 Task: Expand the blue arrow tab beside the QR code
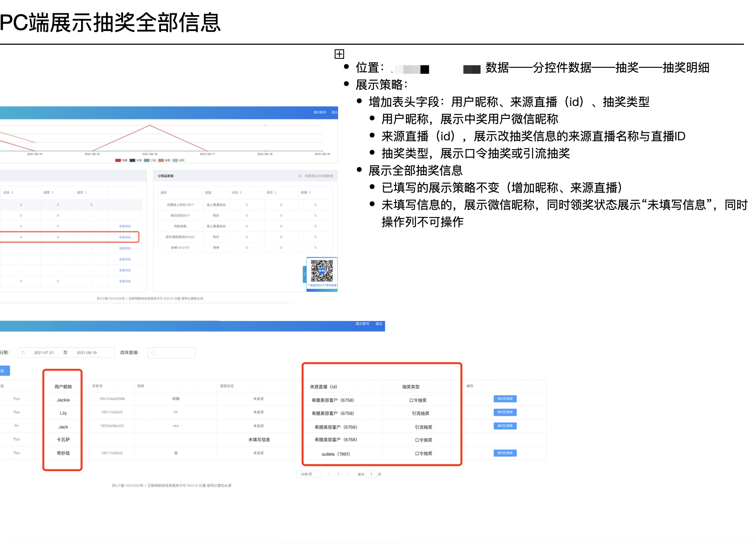click(305, 274)
